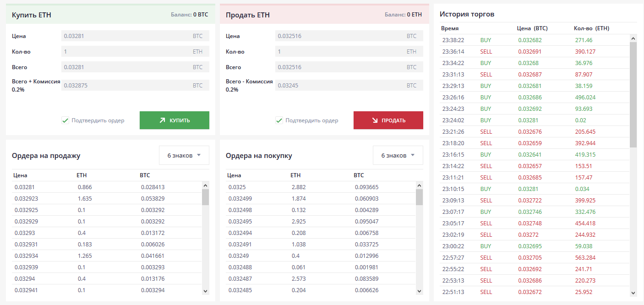Click the Кол-во input in buy ETH form
Screen dimensions: 644x305
click(x=126, y=52)
